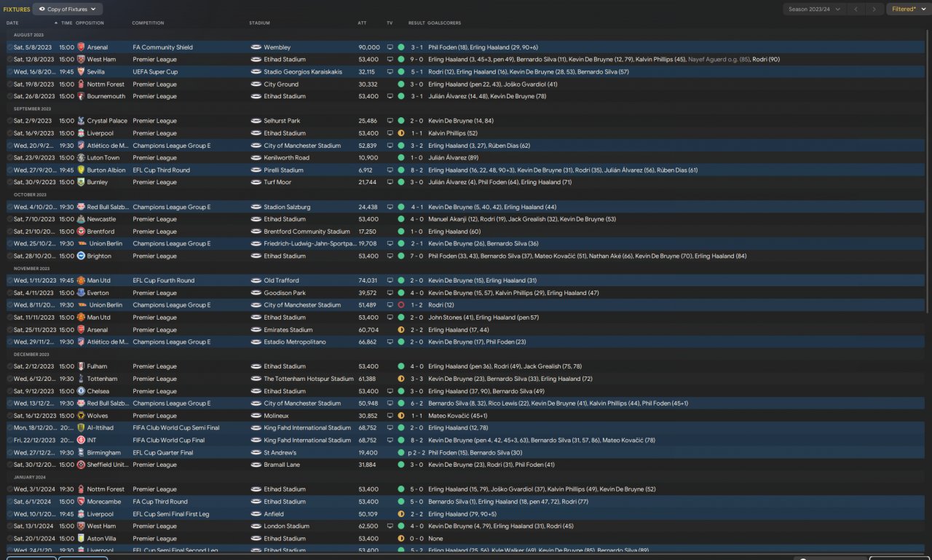932x560 pixels.
Task: Click the Fulham club badge
Action: (81, 366)
